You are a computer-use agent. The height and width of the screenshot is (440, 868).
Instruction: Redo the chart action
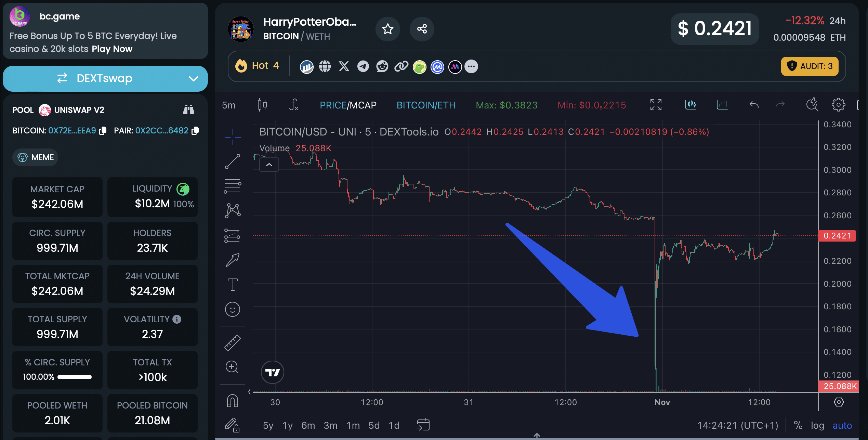pyautogui.click(x=780, y=105)
